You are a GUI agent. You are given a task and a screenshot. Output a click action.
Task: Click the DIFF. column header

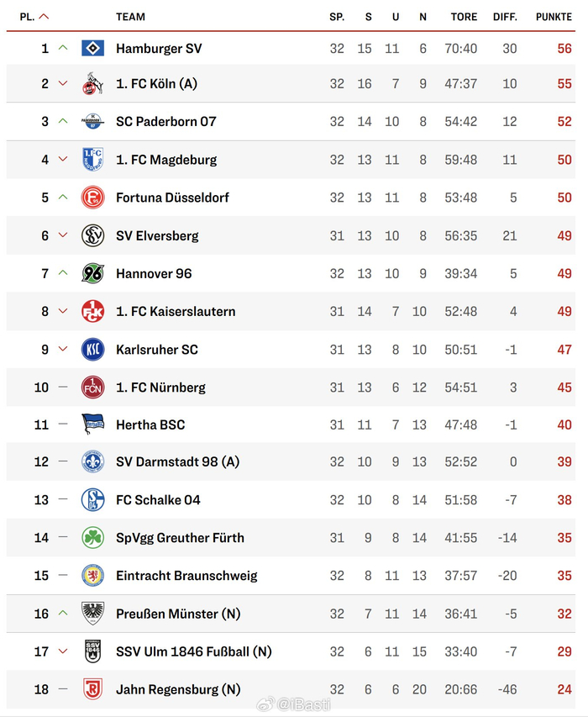[505, 17]
